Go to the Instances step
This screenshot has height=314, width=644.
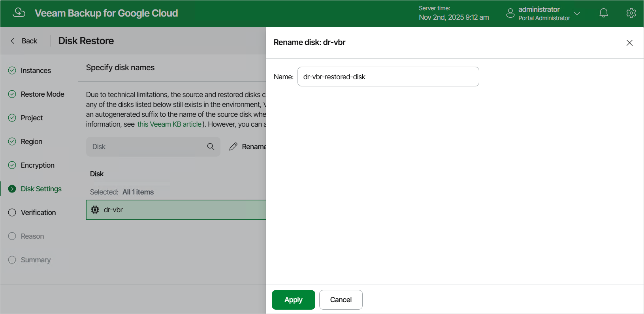pyautogui.click(x=36, y=71)
